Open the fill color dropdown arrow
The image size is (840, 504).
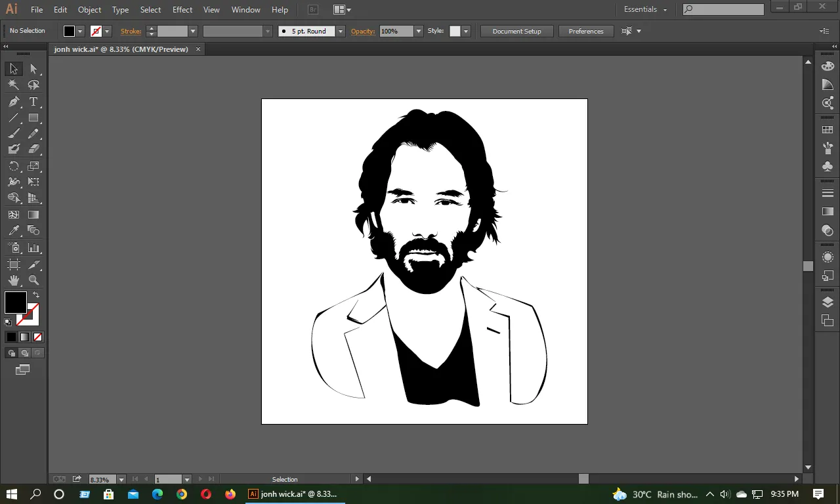click(x=80, y=31)
